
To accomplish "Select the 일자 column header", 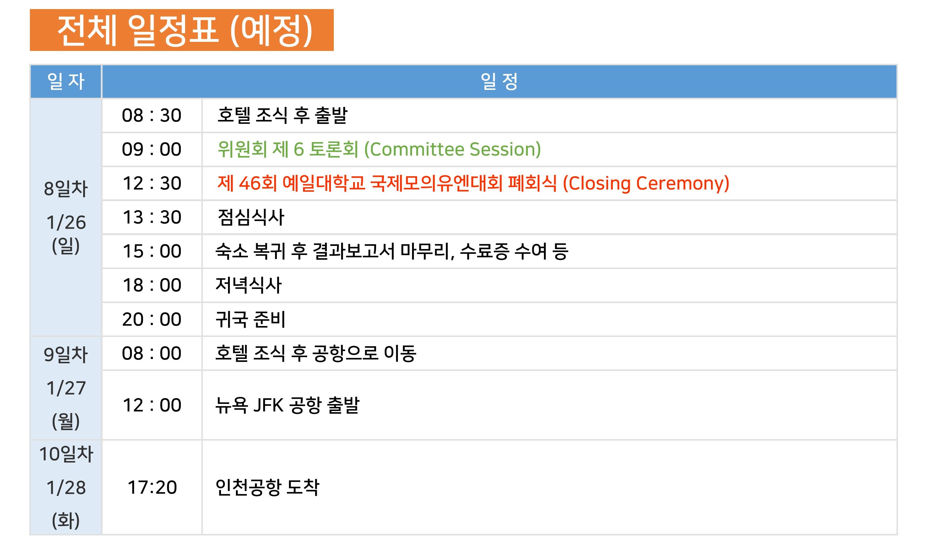I will 66,81.
